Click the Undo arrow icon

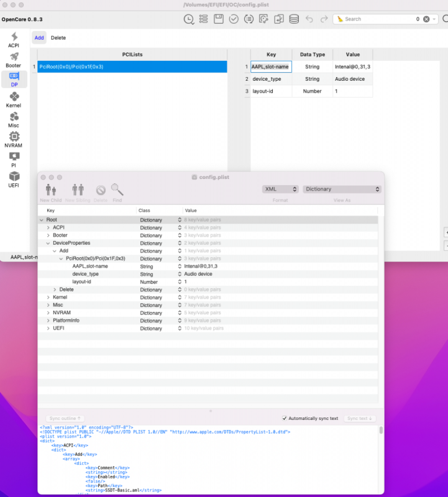tap(309, 19)
